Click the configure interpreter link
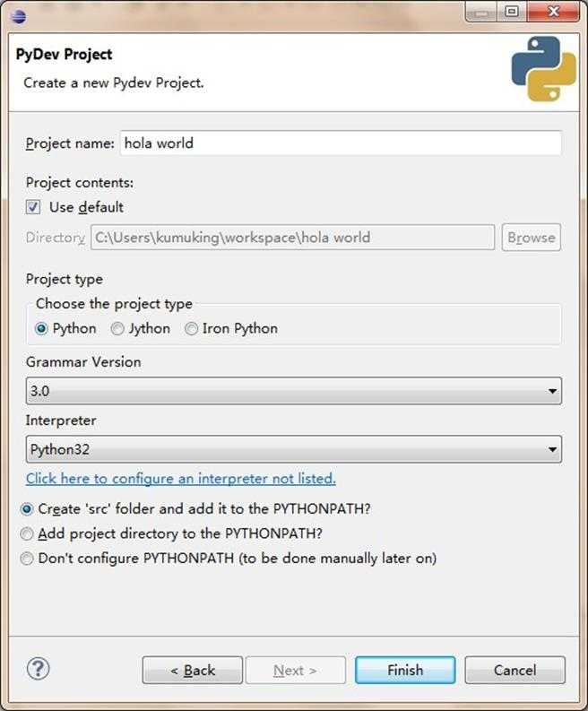 pos(181,479)
